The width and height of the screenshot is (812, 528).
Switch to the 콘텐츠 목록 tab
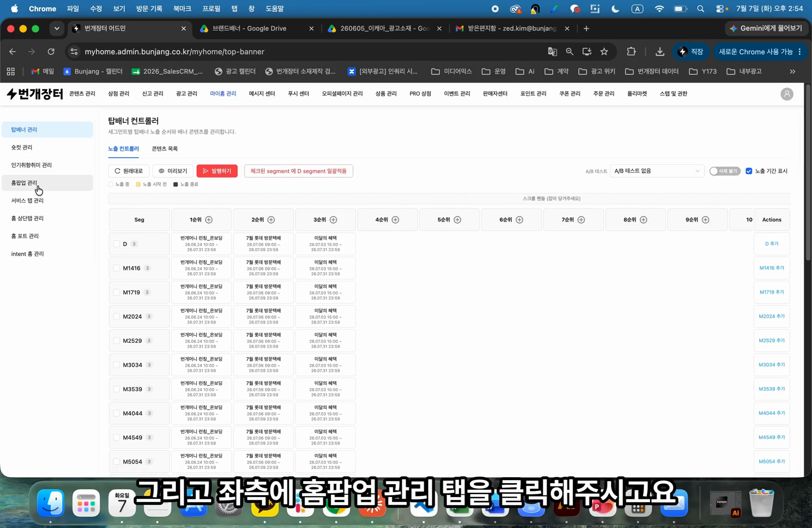coord(165,149)
